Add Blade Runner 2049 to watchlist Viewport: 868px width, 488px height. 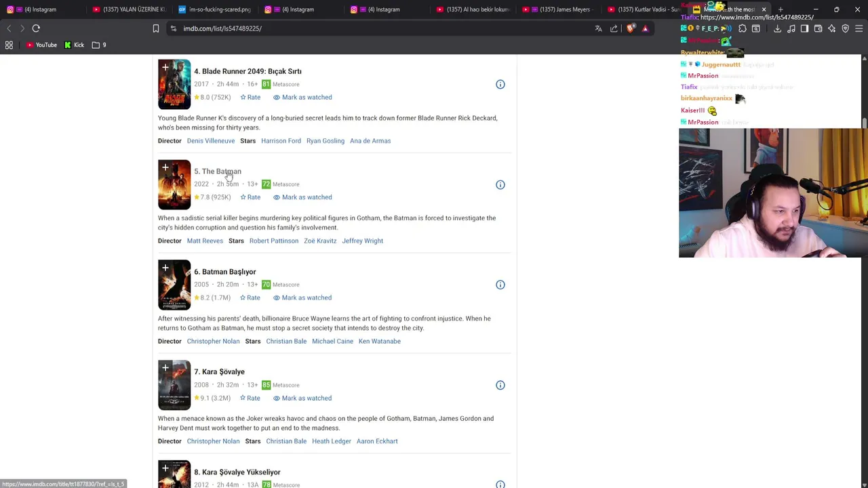coord(165,68)
